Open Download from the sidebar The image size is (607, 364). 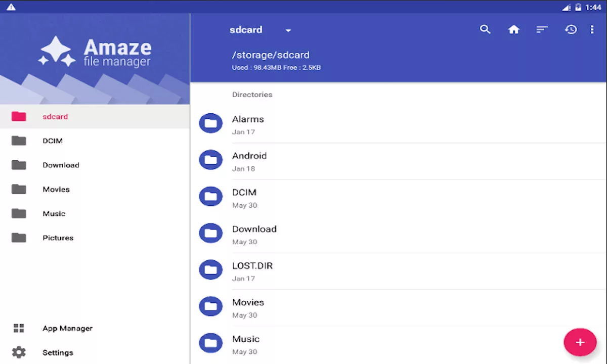click(61, 165)
